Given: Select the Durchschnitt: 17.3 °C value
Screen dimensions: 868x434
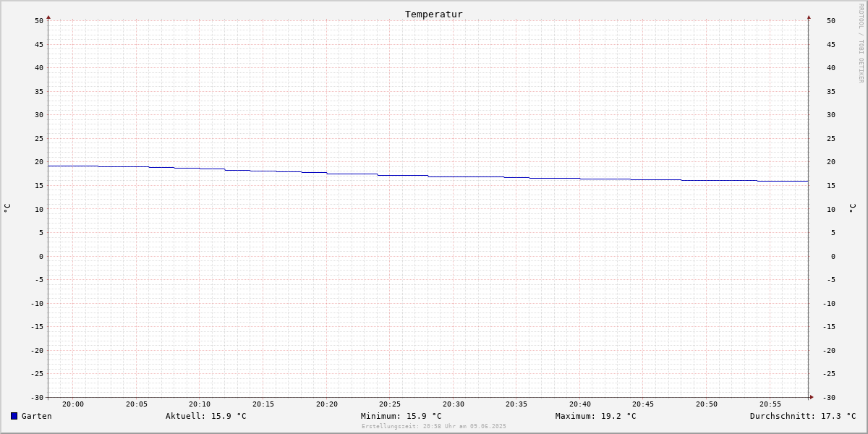Looking at the screenshot, I should click(x=803, y=416).
